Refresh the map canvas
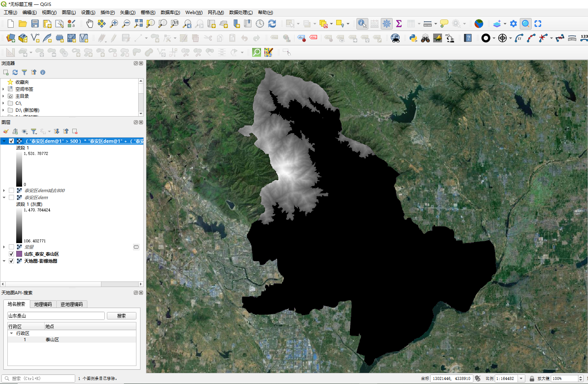The height and width of the screenshot is (384, 588). point(272,24)
